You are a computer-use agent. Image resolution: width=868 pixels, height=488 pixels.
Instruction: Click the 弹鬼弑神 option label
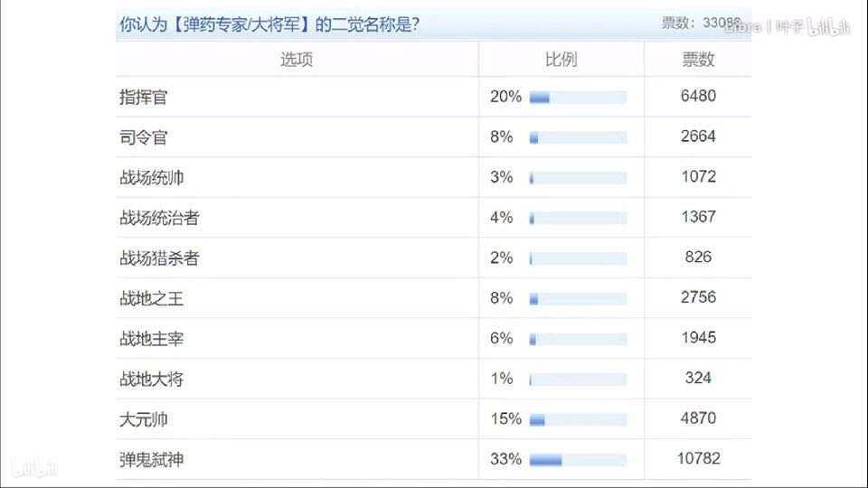(x=151, y=459)
